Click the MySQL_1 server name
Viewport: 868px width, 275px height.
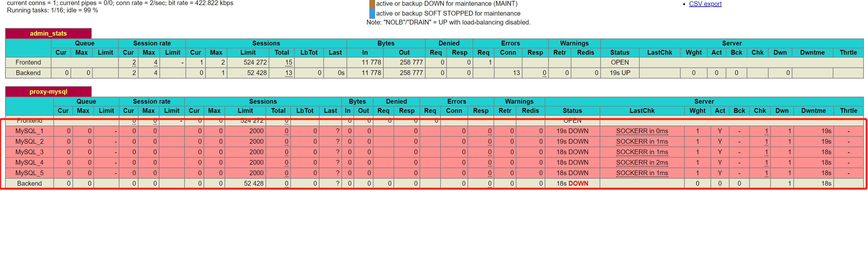coord(29,131)
